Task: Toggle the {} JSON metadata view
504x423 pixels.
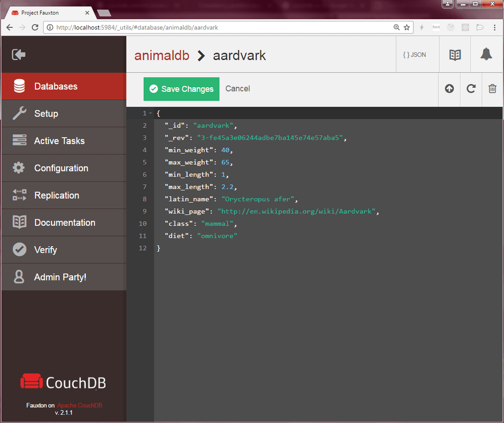Action: point(413,54)
